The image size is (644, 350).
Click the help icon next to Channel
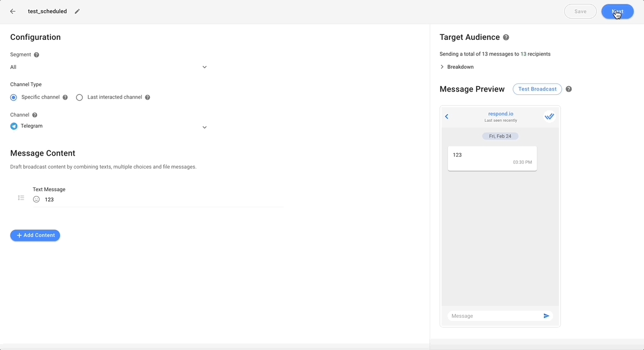34,115
